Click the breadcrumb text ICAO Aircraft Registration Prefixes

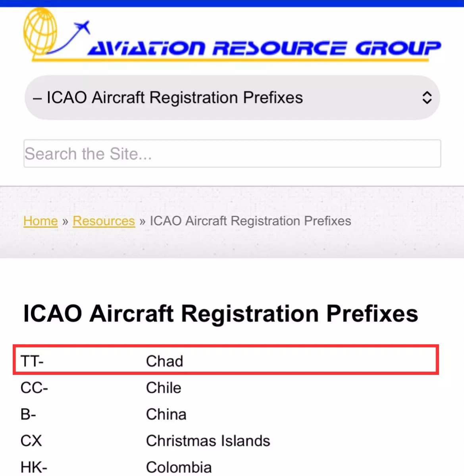(250, 221)
